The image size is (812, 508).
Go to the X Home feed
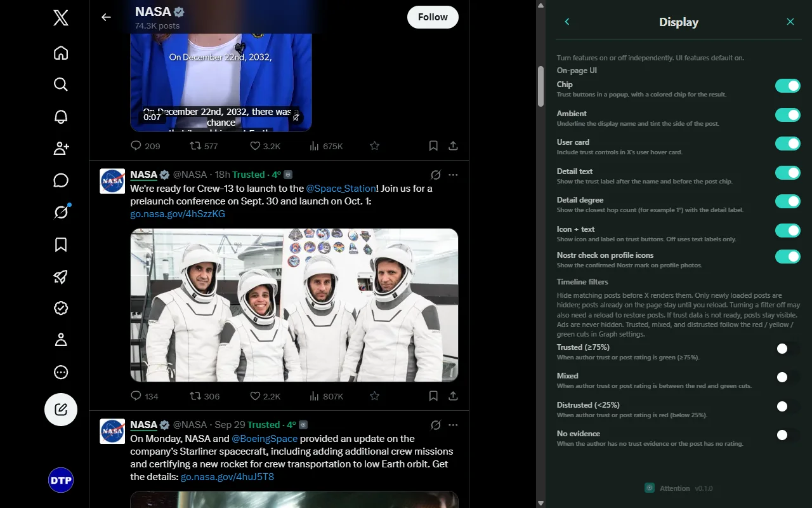tap(61, 53)
